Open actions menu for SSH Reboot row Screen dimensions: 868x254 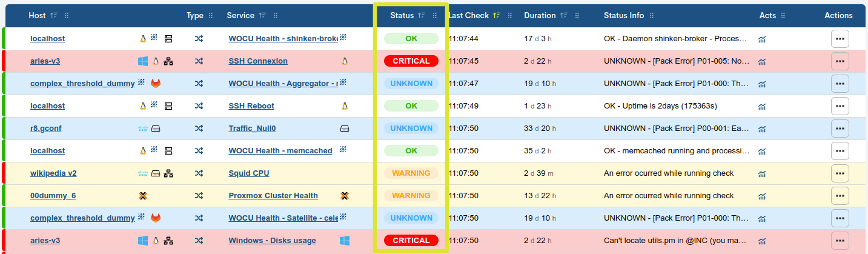point(840,105)
